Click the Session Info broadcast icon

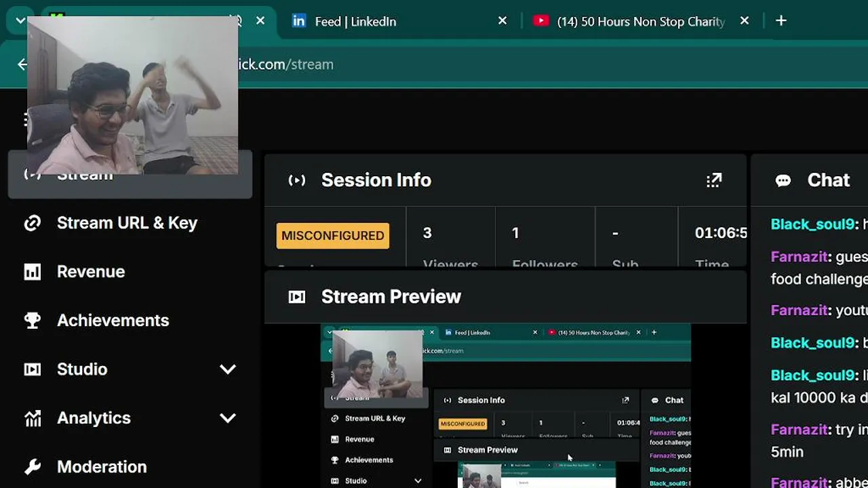297,180
